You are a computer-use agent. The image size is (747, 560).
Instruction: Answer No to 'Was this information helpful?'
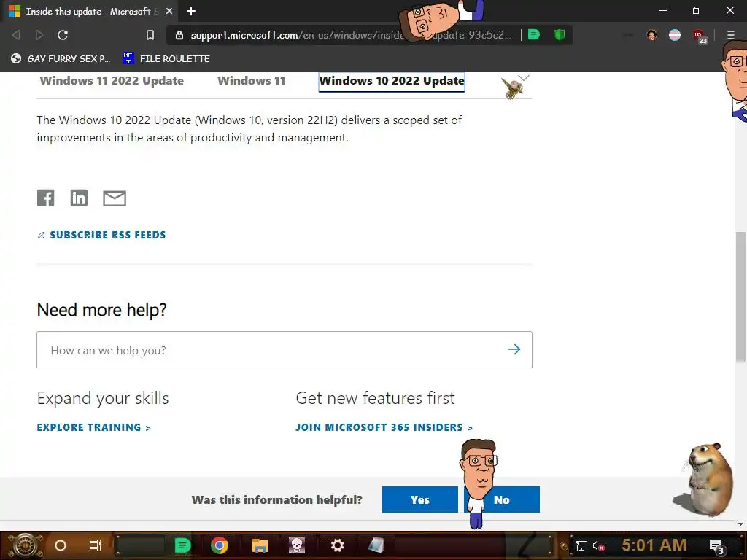point(502,499)
